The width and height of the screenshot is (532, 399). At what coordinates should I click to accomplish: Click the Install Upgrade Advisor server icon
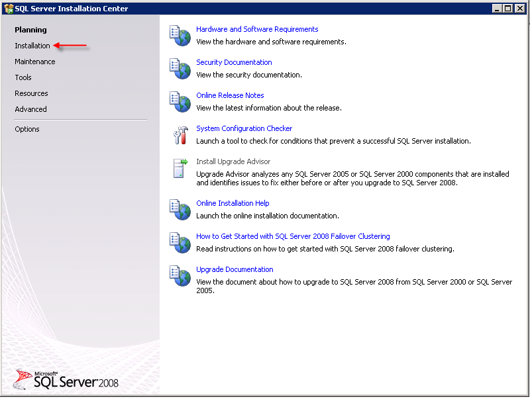180,168
